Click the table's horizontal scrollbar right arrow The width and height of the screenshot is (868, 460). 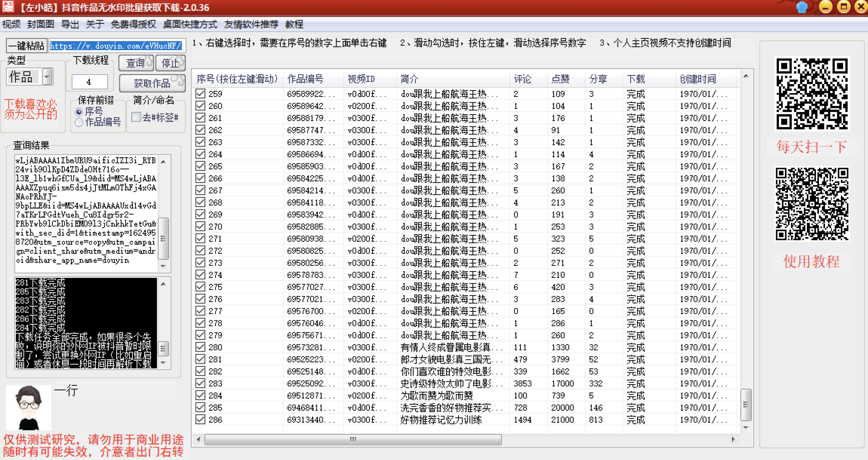tap(733, 439)
